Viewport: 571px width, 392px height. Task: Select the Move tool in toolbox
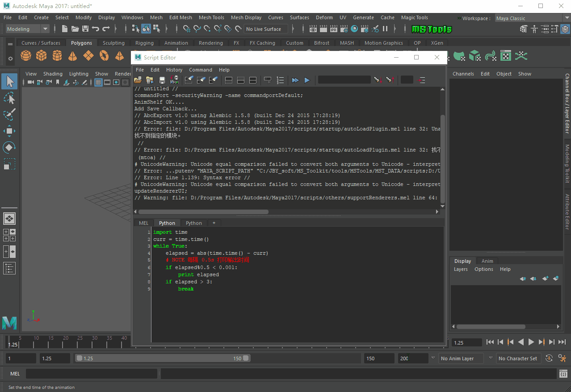coord(9,131)
